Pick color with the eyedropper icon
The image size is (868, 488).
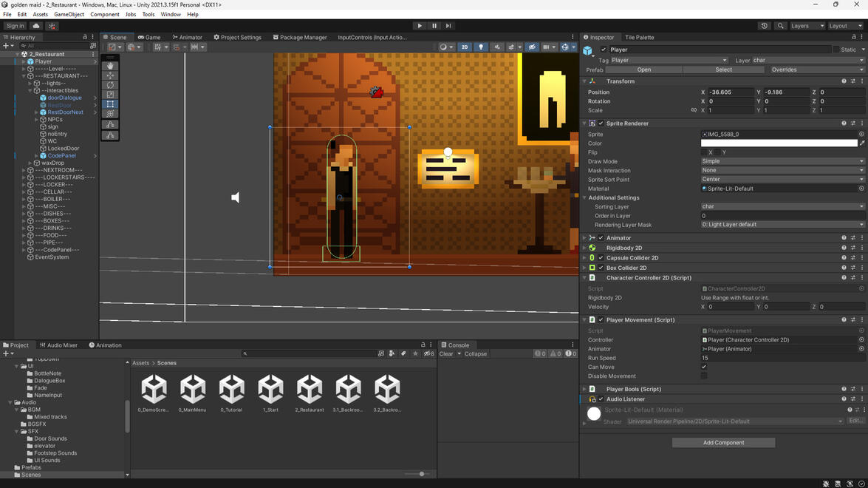[861, 143]
